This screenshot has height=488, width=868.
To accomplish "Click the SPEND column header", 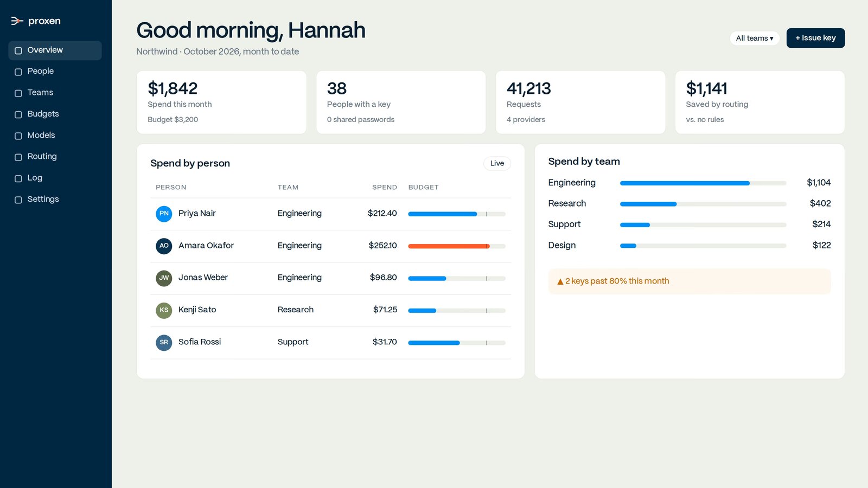I will coord(385,187).
